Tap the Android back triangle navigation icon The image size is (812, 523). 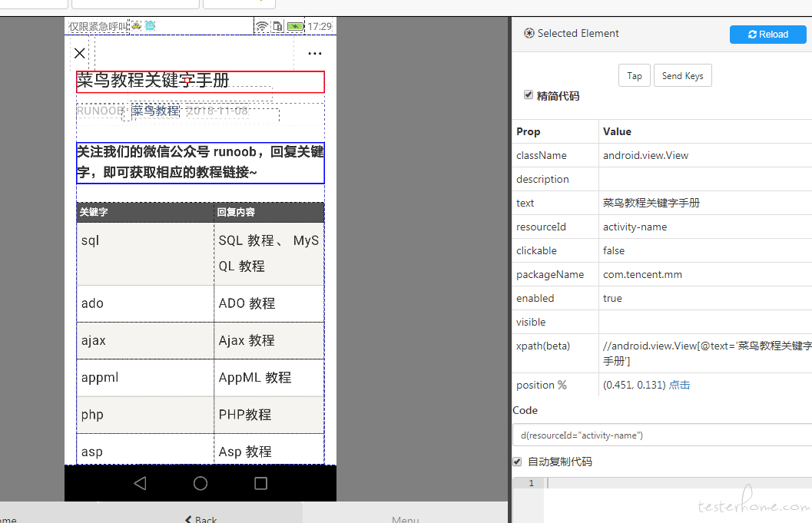[x=141, y=483]
